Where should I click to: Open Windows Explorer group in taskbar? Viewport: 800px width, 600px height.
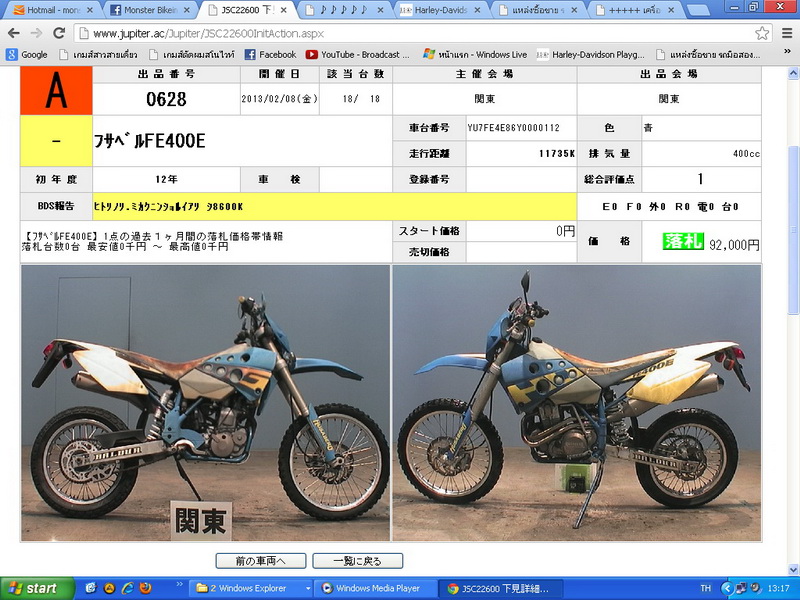pyautogui.click(x=253, y=588)
